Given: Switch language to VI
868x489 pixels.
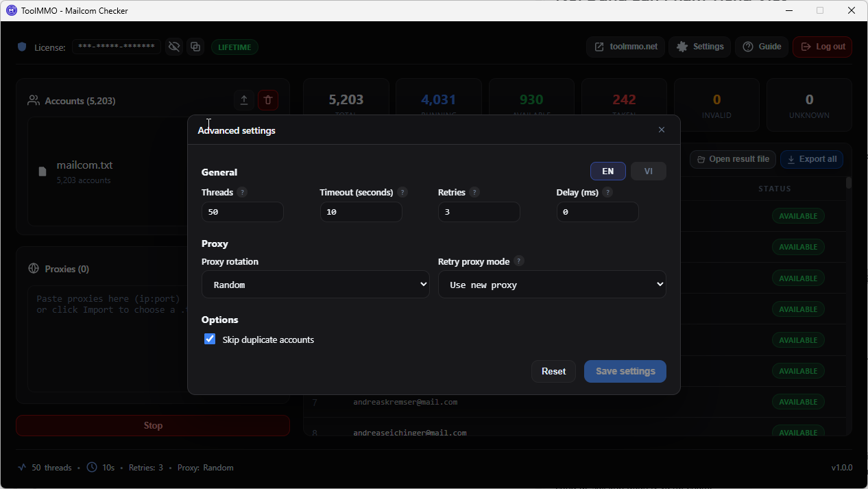Looking at the screenshot, I should pos(649,171).
